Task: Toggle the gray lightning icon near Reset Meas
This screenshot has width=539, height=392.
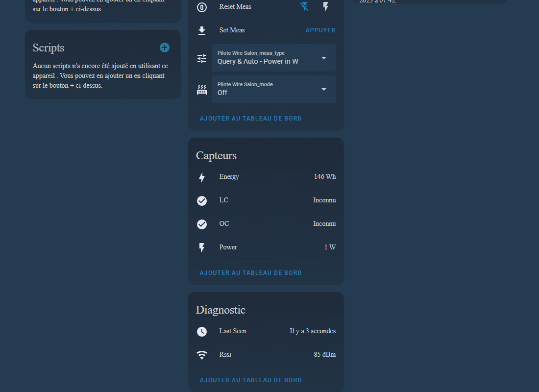Action: click(x=325, y=6)
